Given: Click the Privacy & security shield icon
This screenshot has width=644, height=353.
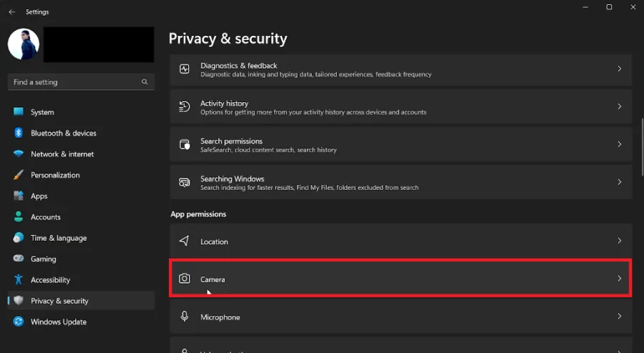Looking at the screenshot, I should [x=19, y=301].
